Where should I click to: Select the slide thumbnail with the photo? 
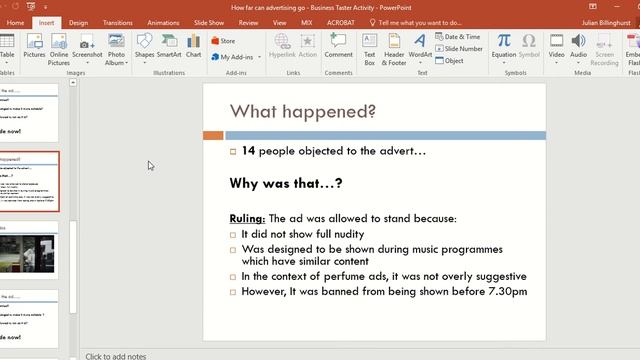click(29, 251)
